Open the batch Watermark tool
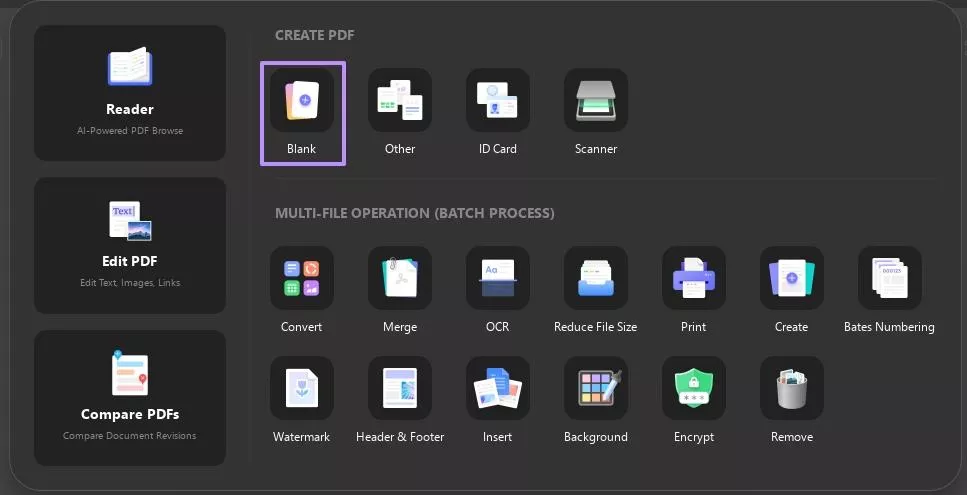967x495 pixels. coord(302,388)
